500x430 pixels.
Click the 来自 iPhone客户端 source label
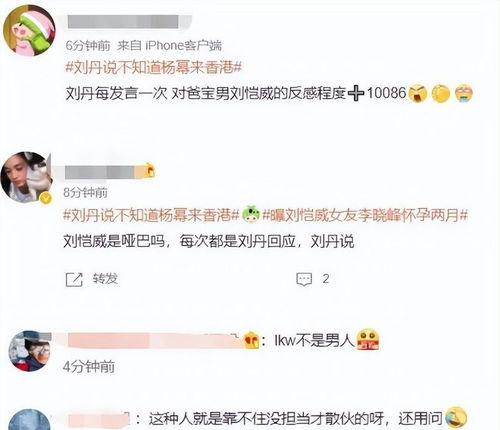coord(169,46)
